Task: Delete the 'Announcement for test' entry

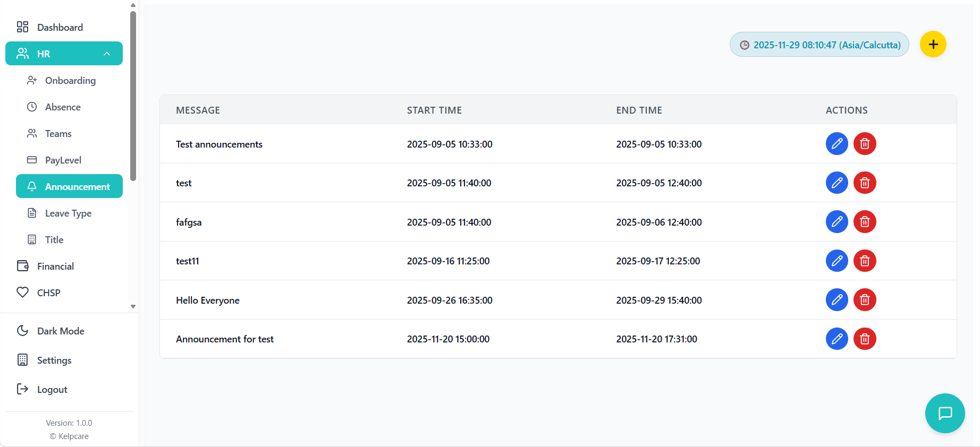Action: click(865, 339)
